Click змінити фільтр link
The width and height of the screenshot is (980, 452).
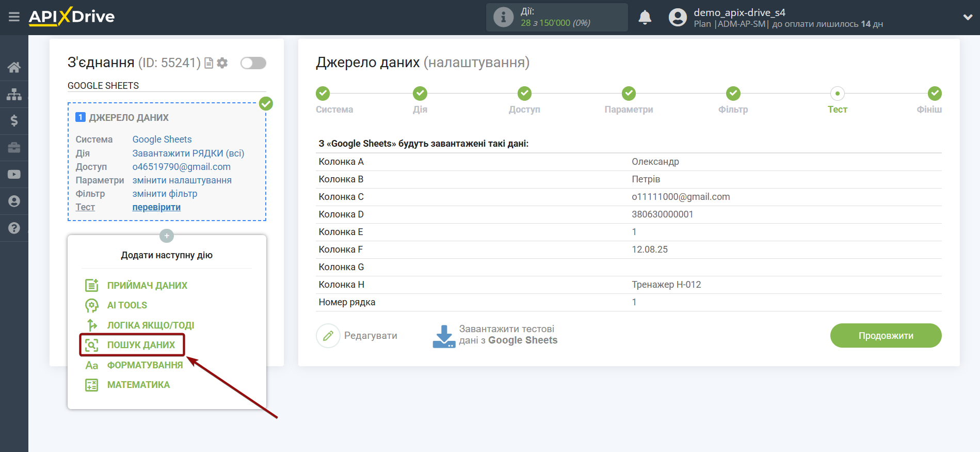165,194
